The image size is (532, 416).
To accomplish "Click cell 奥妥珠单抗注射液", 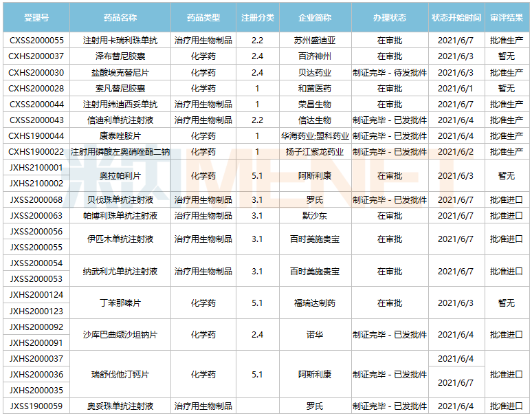I will click(x=120, y=406).
